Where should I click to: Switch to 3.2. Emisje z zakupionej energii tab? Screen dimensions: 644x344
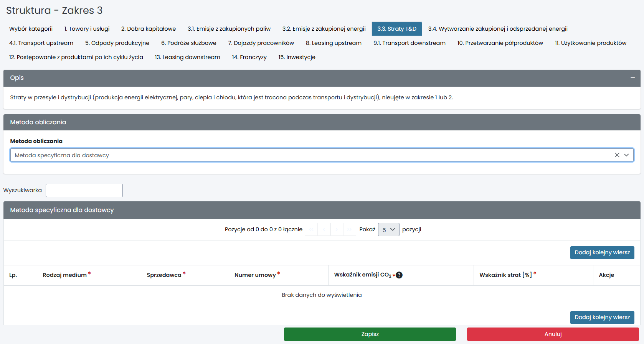coord(324,29)
